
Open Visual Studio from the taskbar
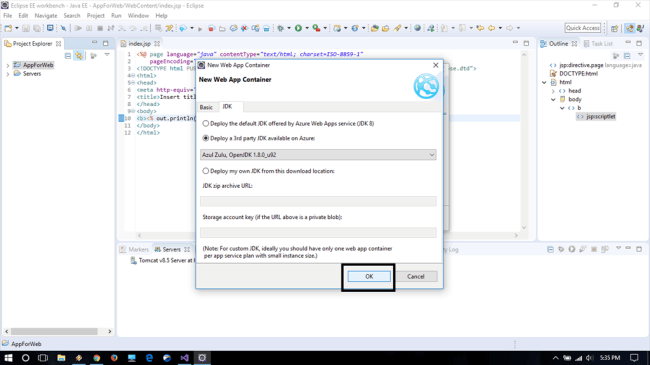[184, 358]
